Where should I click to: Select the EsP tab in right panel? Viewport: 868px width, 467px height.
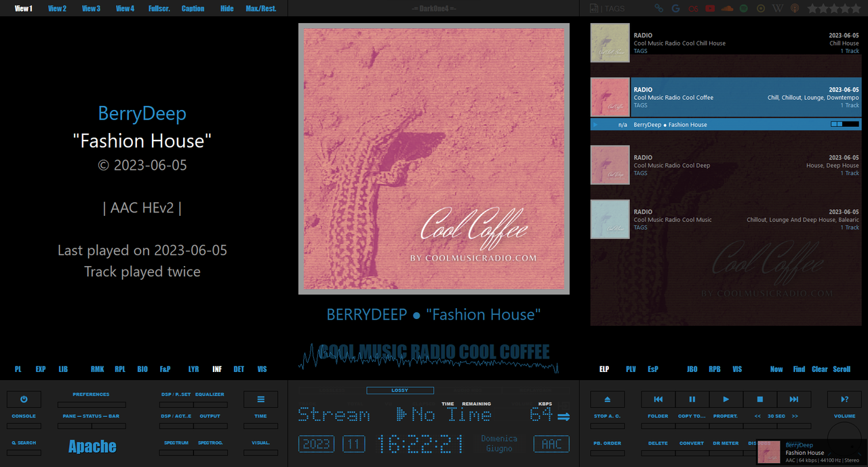pyautogui.click(x=652, y=369)
